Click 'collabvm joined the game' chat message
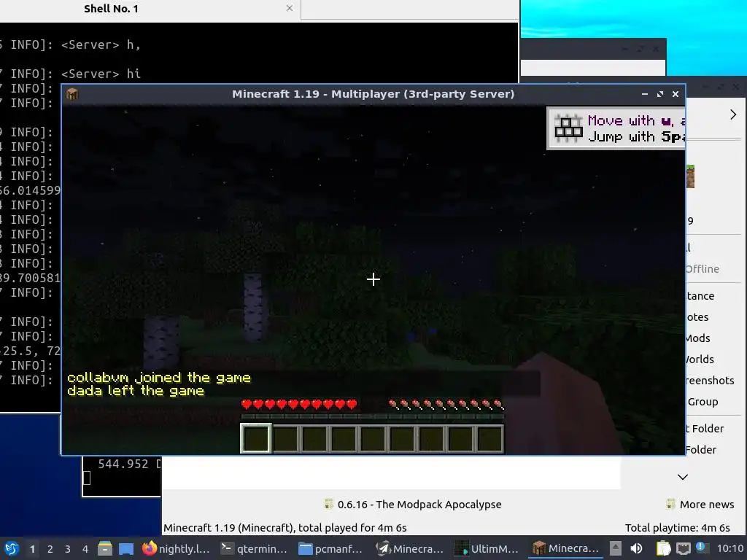The height and width of the screenshot is (560, 747). pos(158,378)
